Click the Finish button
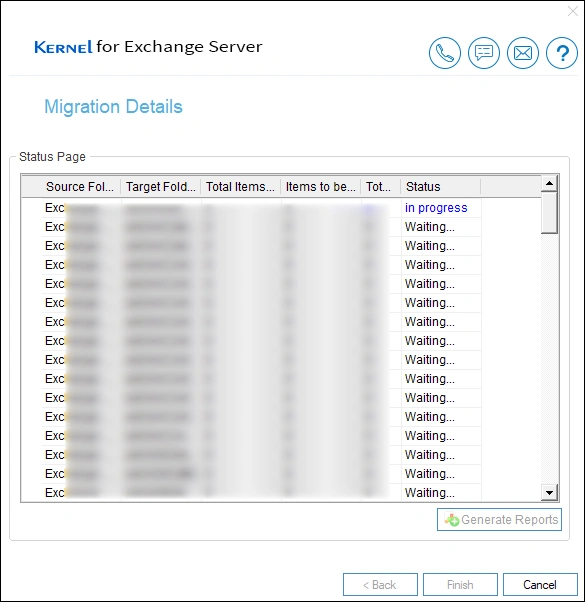The image size is (585, 602). tap(460, 585)
